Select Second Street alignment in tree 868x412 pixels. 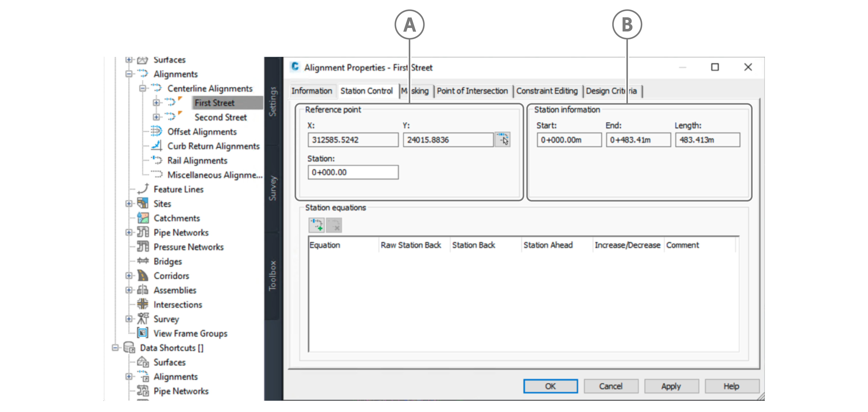point(220,117)
